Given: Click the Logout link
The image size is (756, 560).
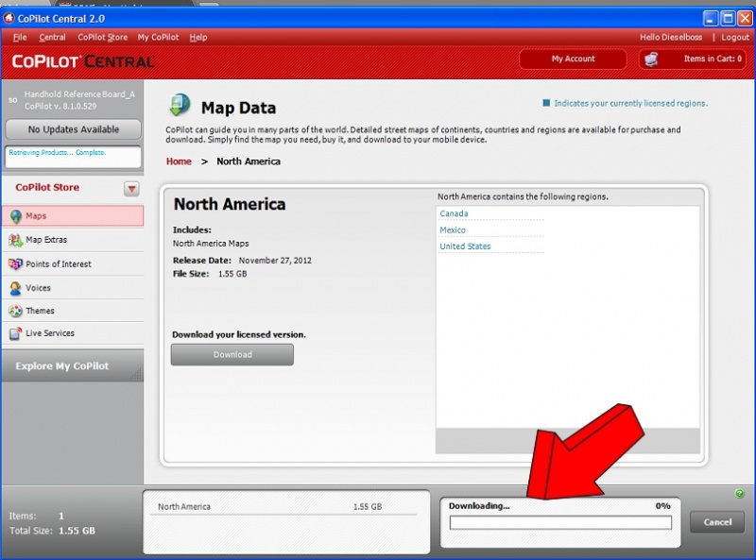Looking at the screenshot, I should point(735,38).
